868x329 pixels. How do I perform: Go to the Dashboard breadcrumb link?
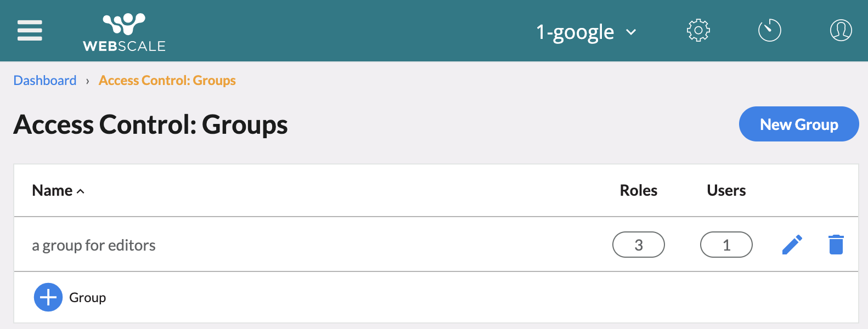45,81
